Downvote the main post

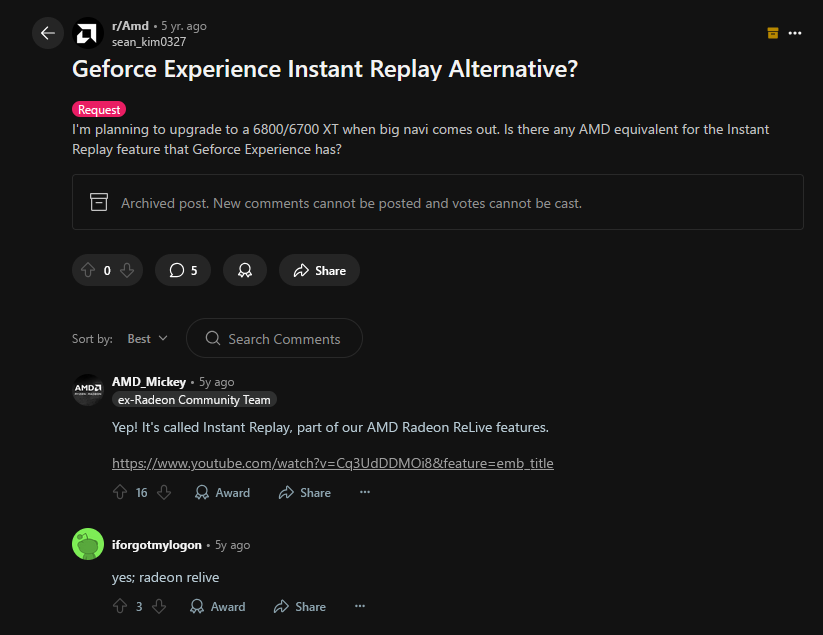point(127,270)
